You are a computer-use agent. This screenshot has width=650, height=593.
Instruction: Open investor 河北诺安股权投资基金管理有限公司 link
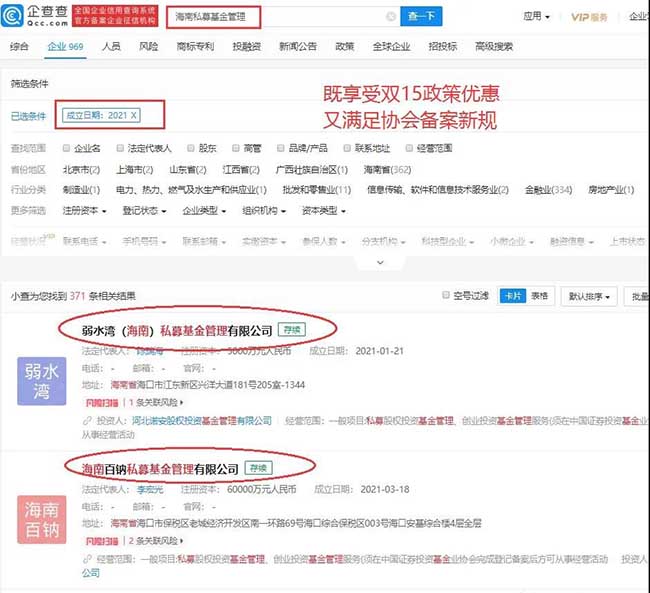click(x=201, y=420)
